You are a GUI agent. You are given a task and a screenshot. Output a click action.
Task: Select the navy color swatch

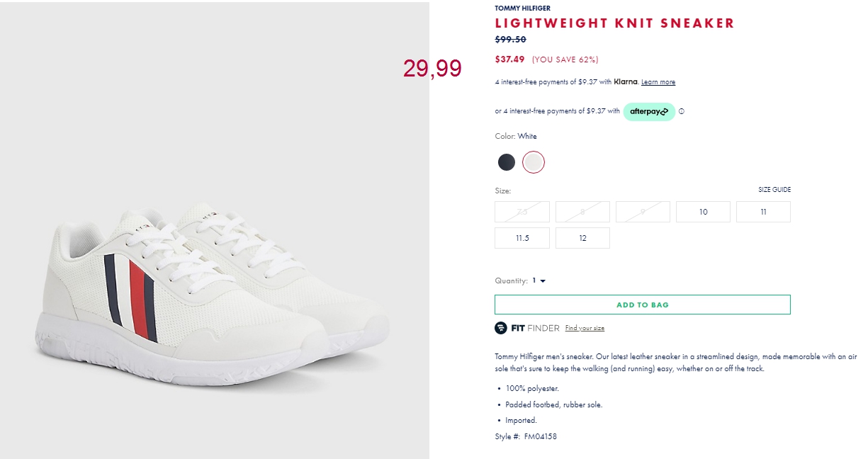click(507, 162)
